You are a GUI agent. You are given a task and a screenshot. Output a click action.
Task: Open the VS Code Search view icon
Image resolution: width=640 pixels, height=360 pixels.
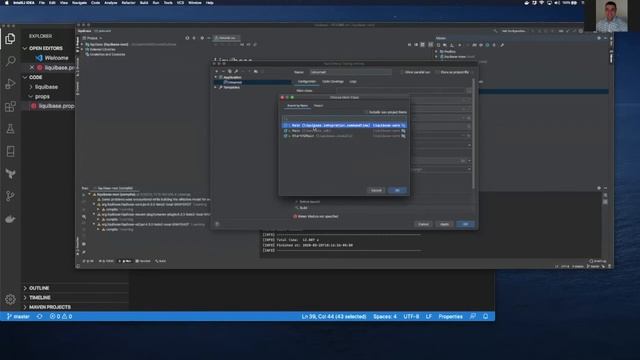(10, 61)
